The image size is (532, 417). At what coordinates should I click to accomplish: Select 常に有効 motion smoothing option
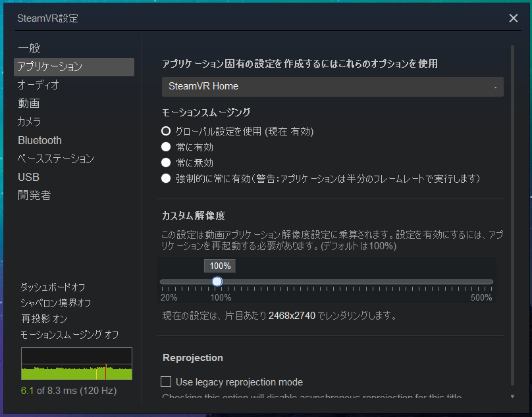(166, 147)
